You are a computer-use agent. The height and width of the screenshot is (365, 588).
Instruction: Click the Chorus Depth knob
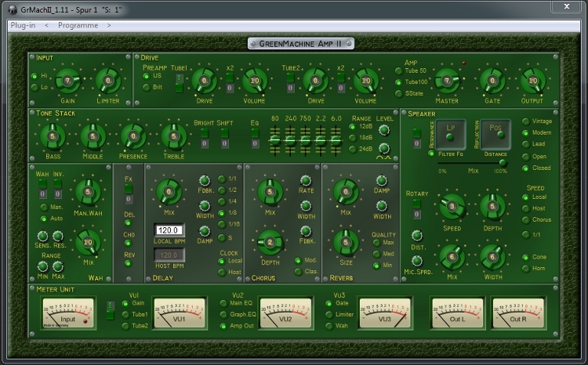coord(270,242)
